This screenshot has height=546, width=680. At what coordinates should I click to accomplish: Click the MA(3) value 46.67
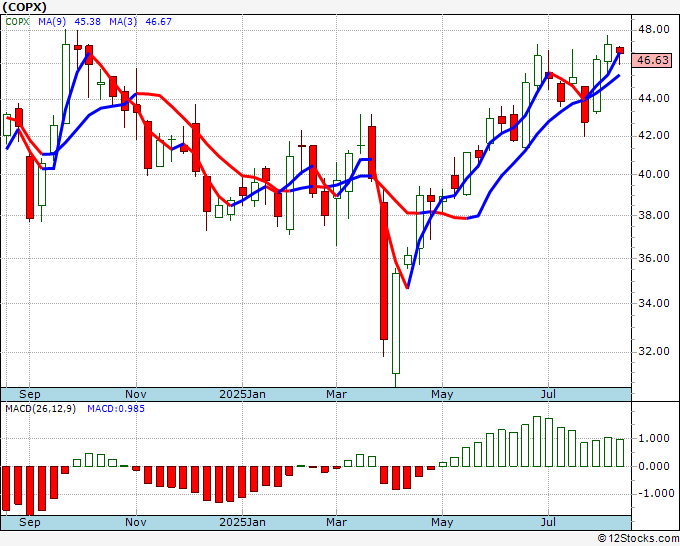click(158, 22)
